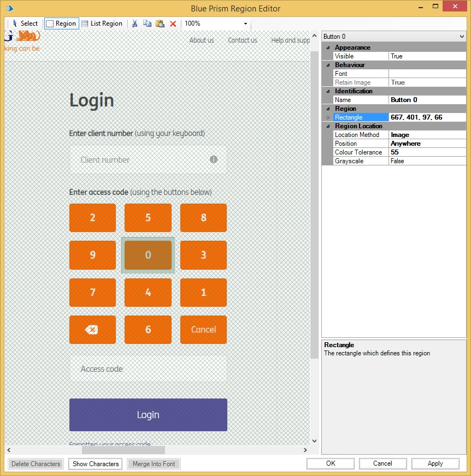Cut the selected region with scissors icon
Screen dimensions: 471x476
pyautogui.click(x=134, y=23)
